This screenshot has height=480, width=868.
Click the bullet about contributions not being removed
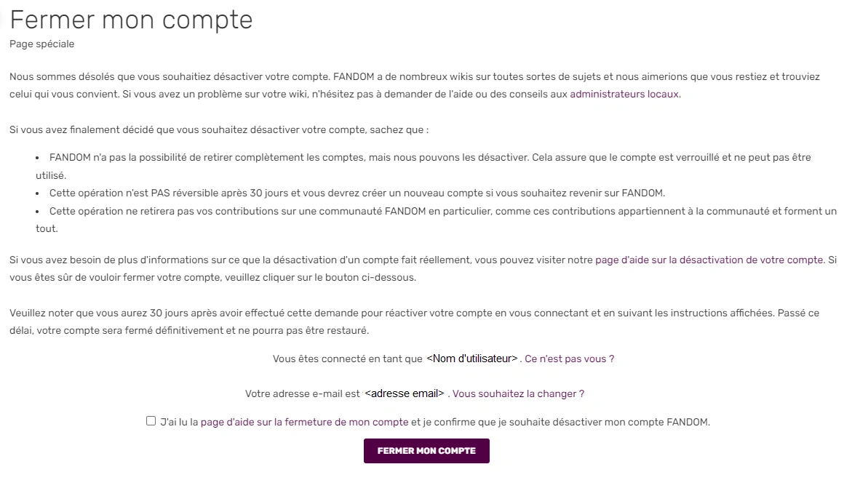pos(442,211)
